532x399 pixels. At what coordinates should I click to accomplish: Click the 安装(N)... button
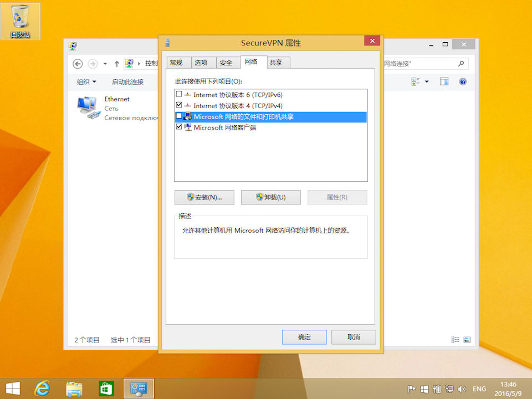tap(204, 197)
